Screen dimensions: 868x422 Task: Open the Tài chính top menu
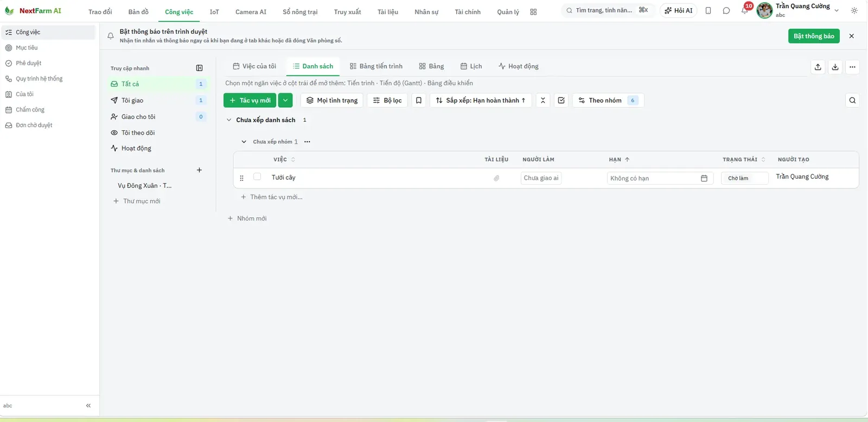[468, 11]
